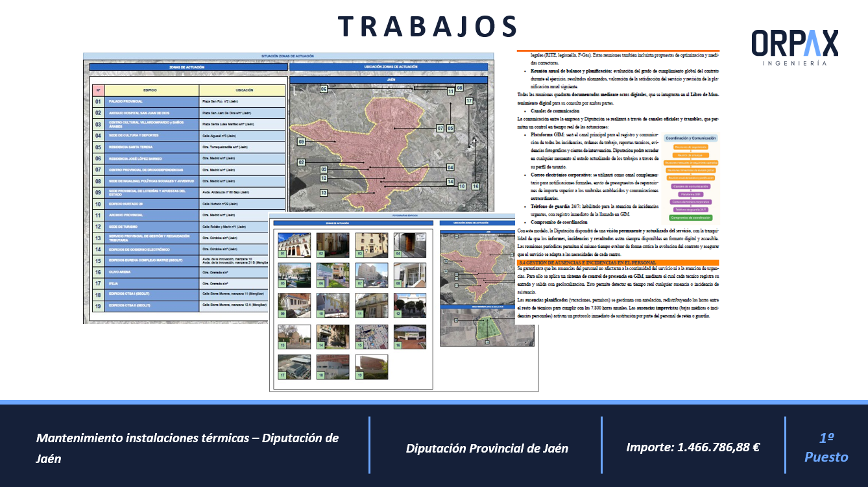Open building photo thumbnail 10
The height and width of the screenshot is (487, 868).
333,305
